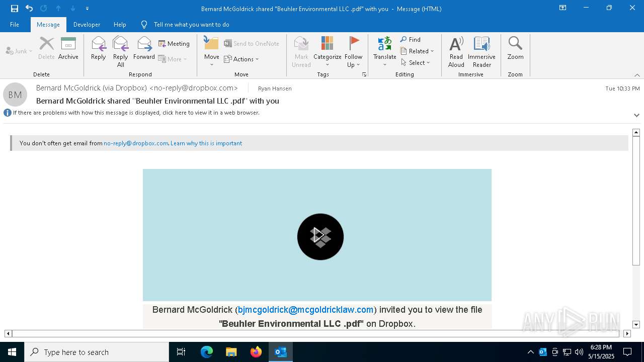Go to previous item arrow
The image size is (644, 362).
point(58,8)
